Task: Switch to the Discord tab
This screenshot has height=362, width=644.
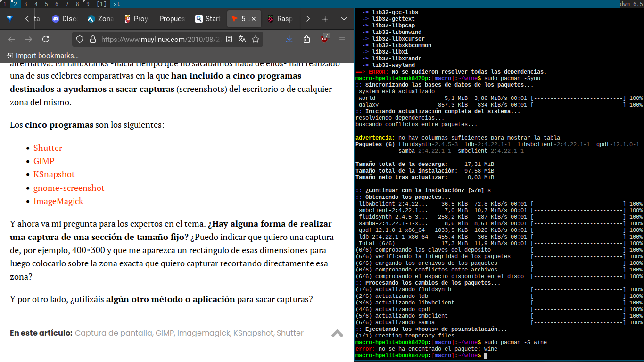Action: coord(64,19)
